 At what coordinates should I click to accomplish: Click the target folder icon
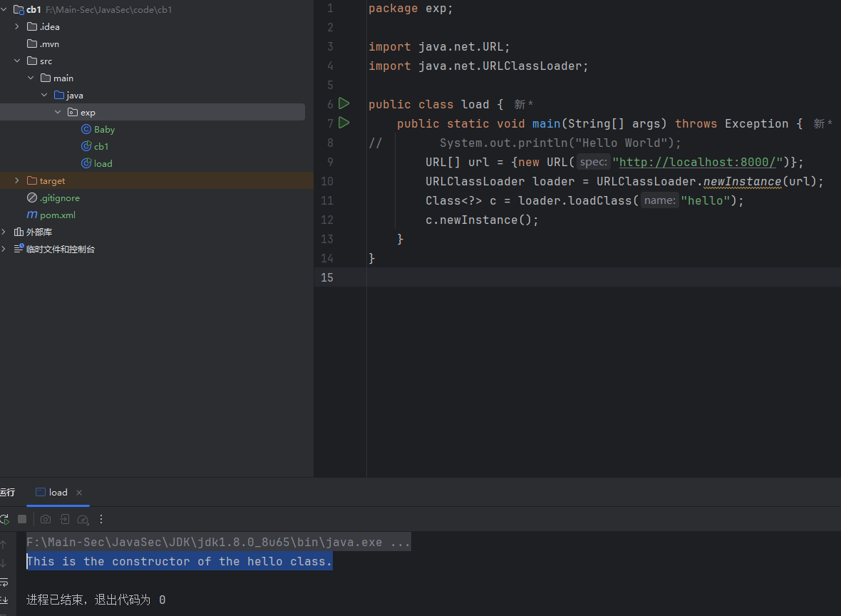point(32,180)
